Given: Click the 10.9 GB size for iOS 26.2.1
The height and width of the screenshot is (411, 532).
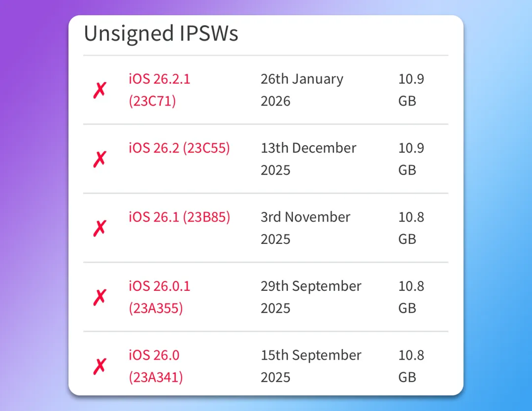Looking at the screenshot, I should coord(411,90).
